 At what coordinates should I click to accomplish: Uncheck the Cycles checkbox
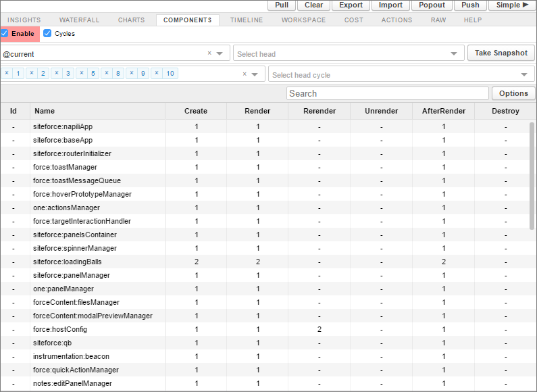[x=47, y=33]
